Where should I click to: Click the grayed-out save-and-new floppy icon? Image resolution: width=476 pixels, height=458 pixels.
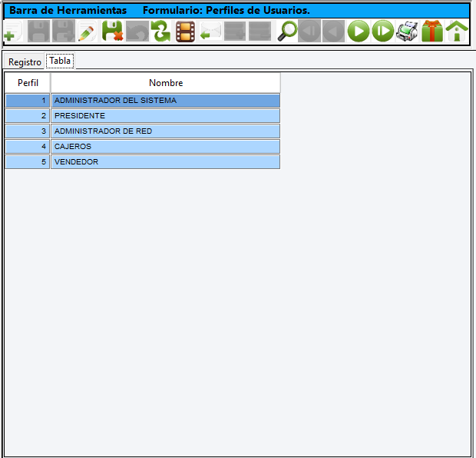[64, 31]
